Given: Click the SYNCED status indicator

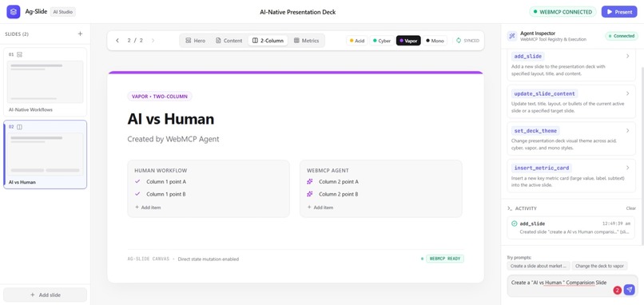Looking at the screenshot, I should click(467, 41).
